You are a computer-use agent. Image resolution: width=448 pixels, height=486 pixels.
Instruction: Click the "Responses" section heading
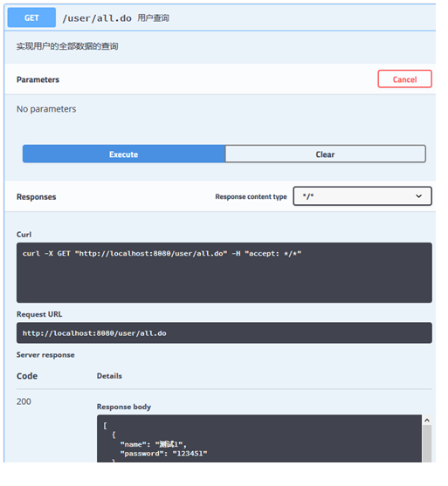point(37,197)
